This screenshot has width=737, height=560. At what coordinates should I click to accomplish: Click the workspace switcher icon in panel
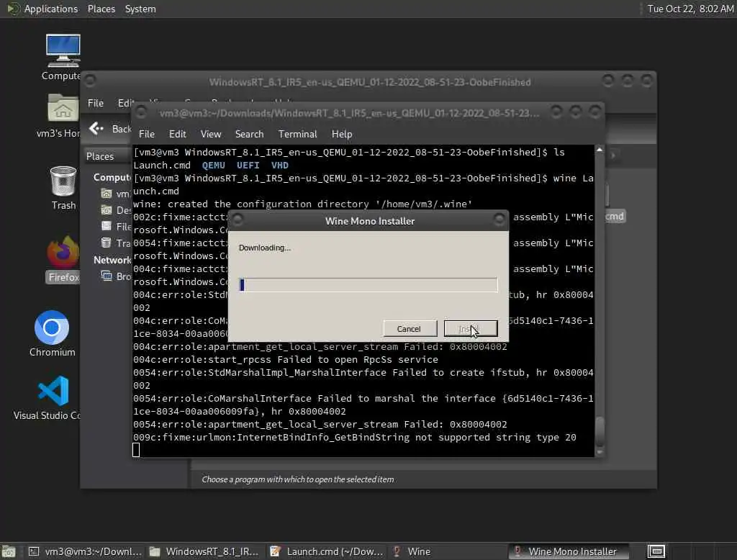point(656,551)
